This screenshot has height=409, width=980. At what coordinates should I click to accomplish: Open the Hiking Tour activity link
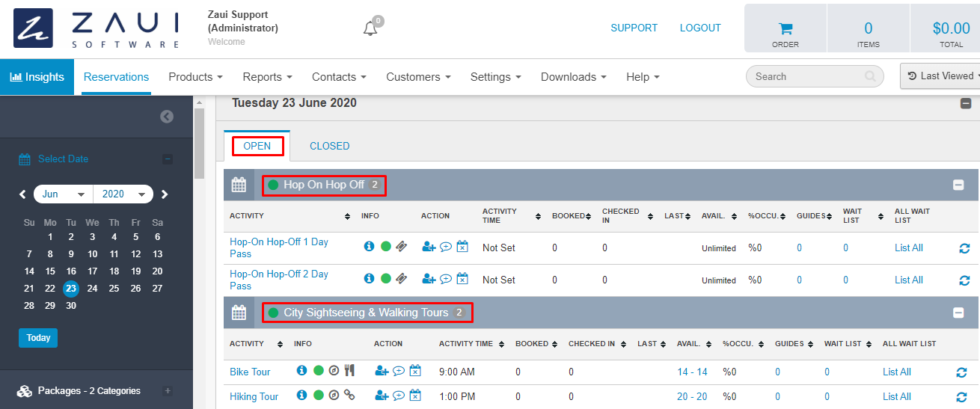pyautogui.click(x=254, y=396)
